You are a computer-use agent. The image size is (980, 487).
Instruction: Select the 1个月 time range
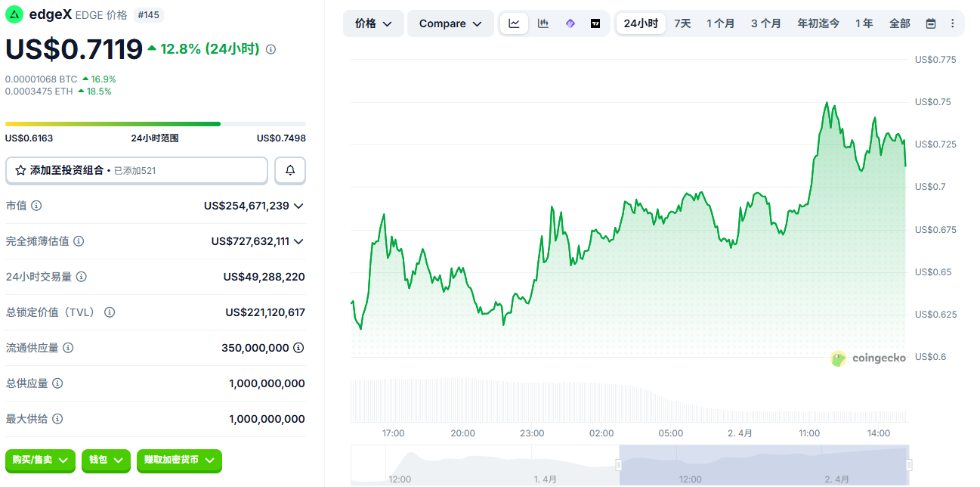pyautogui.click(x=720, y=23)
